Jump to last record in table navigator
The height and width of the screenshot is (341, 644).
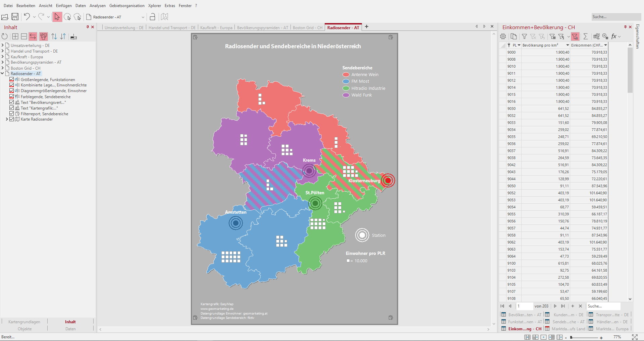click(563, 306)
